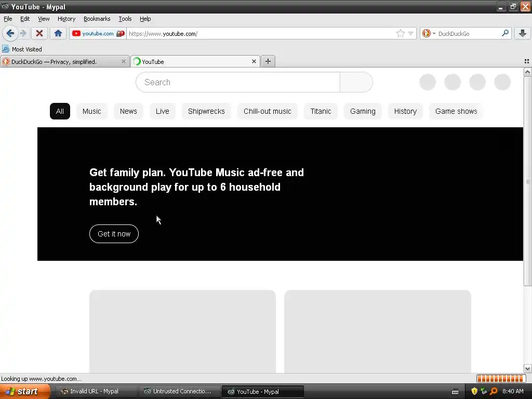
Task: Click the security shield tray icon
Action: 474,391
